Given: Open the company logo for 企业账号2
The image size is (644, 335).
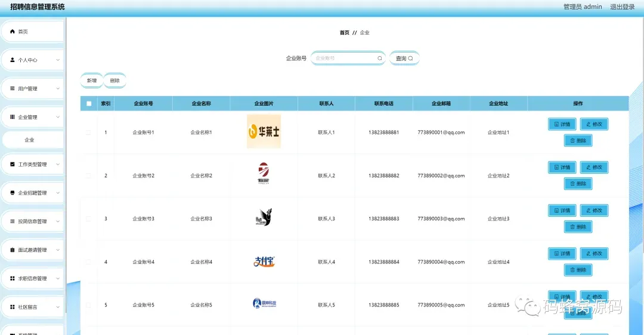Looking at the screenshot, I should (x=264, y=173).
